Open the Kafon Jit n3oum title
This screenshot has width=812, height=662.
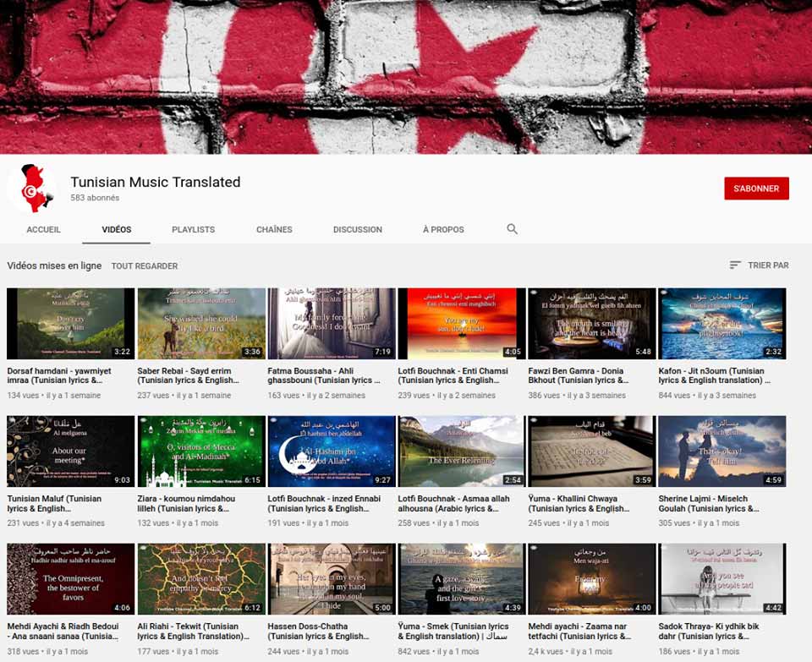pos(715,375)
